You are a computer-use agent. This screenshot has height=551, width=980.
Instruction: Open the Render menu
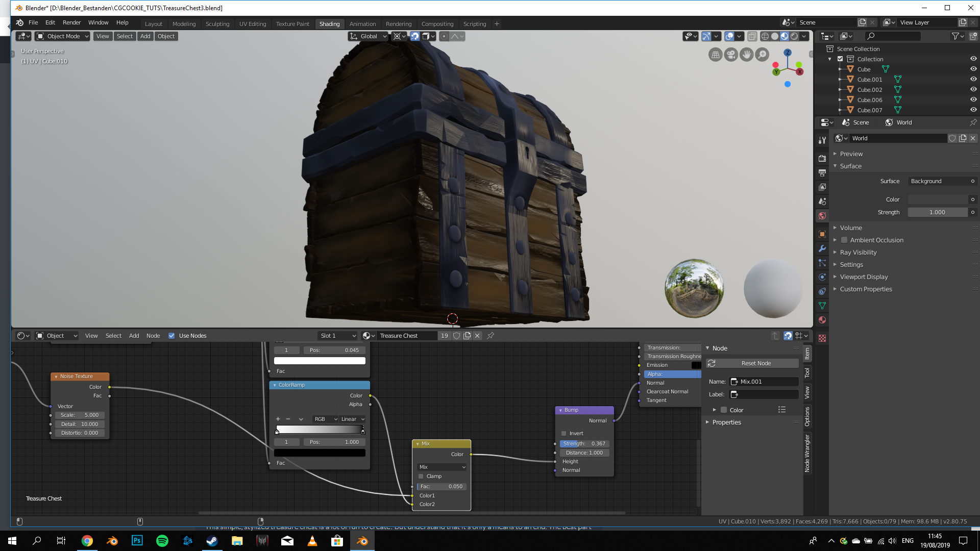pyautogui.click(x=71, y=22)
